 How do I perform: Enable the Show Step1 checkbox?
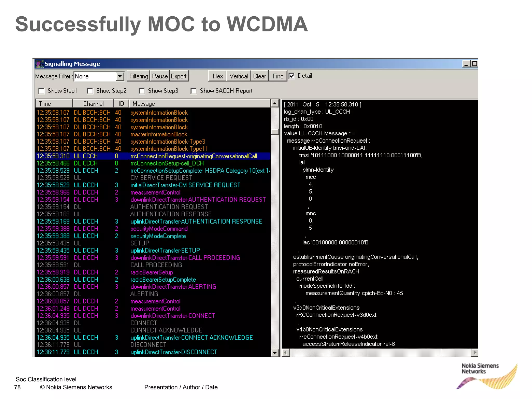tap(41, 91)
